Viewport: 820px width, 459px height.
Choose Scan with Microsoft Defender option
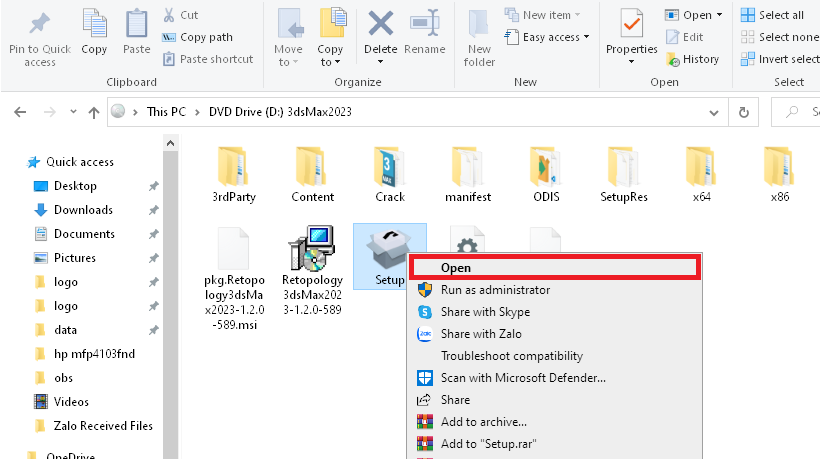pyautogui.click(x=523, y=378)
